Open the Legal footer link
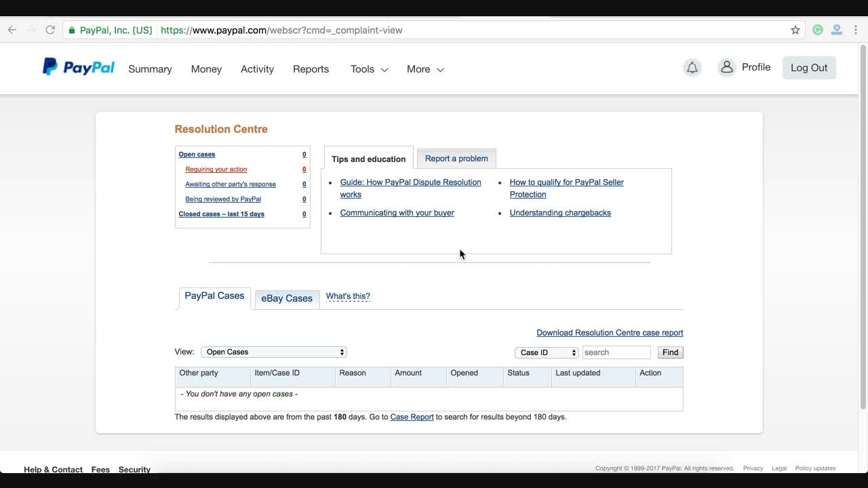The image size is (868, 488). (779, 468)
